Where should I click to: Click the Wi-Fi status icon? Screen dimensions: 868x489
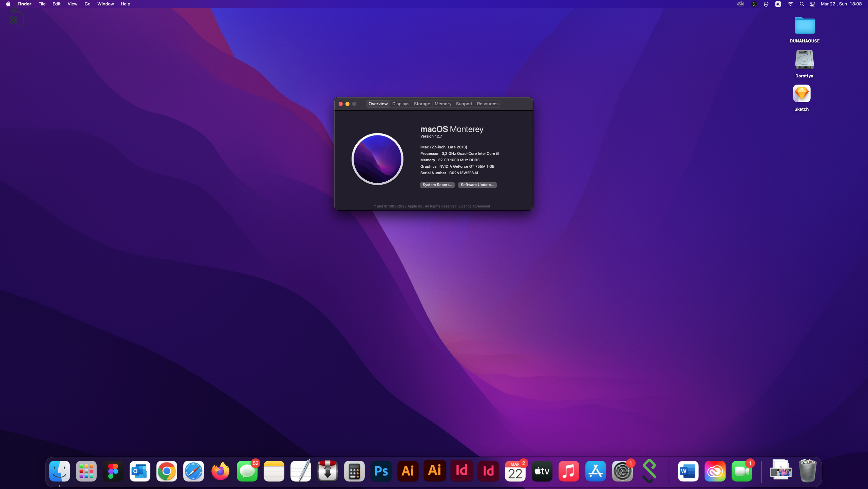coord(791,4)
